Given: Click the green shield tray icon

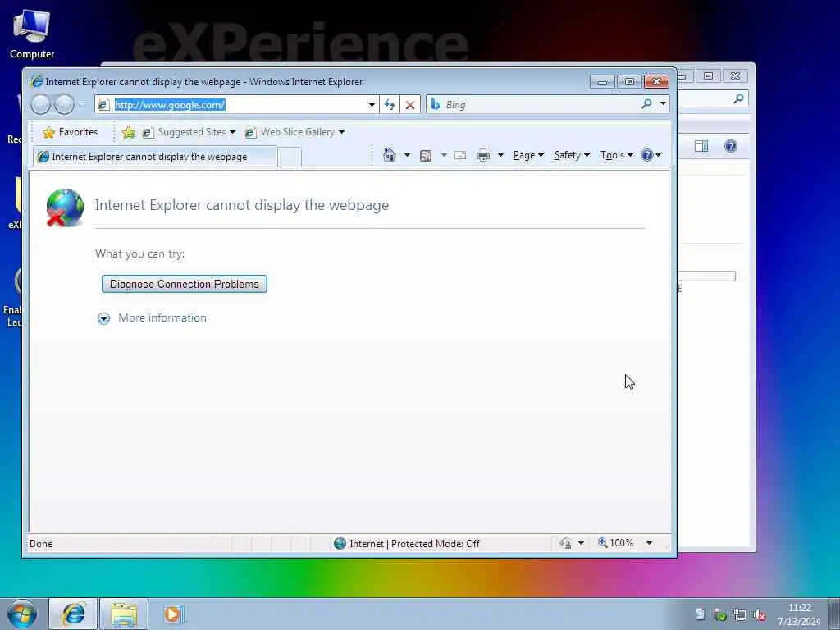Looking at the screenshot, I should point(720,615).
